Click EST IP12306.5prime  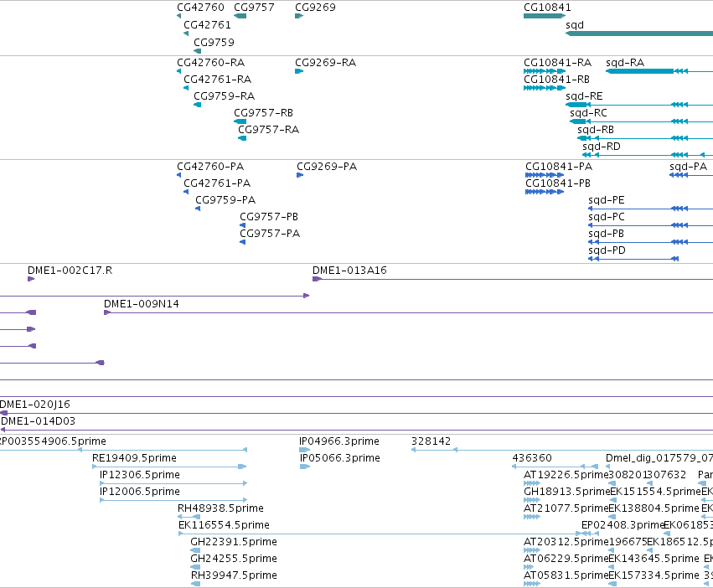click(x=140, y=475)
